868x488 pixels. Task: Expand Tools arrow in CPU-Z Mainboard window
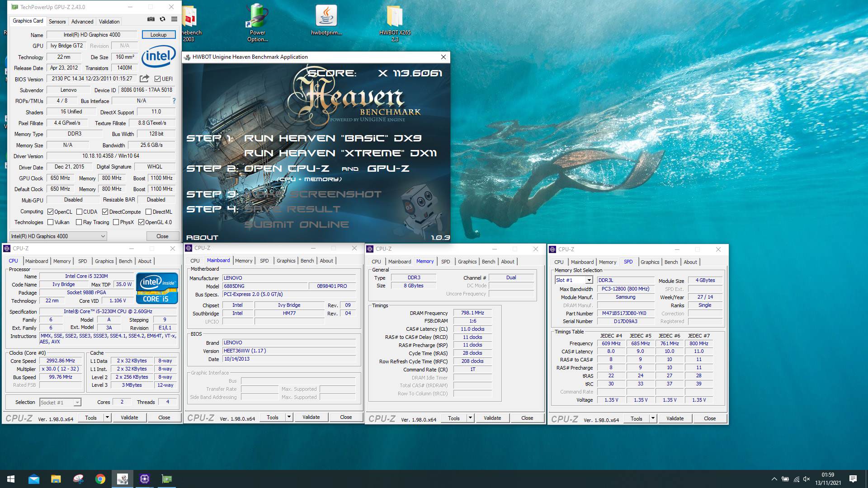coord(289,417)
